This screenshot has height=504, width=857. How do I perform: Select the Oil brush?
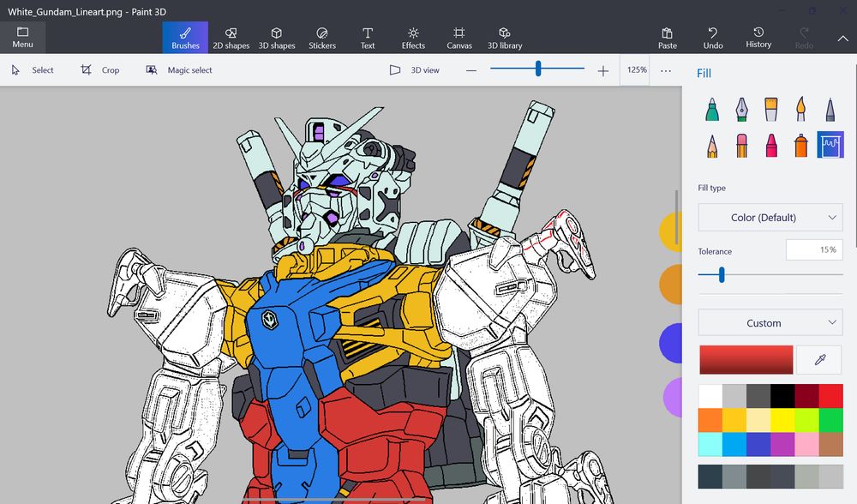click(770, 110)
